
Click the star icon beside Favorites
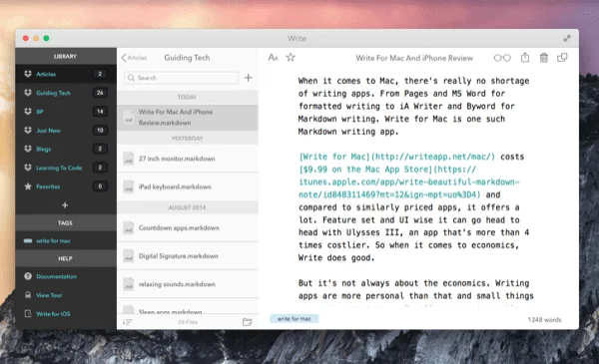point(28,186)
